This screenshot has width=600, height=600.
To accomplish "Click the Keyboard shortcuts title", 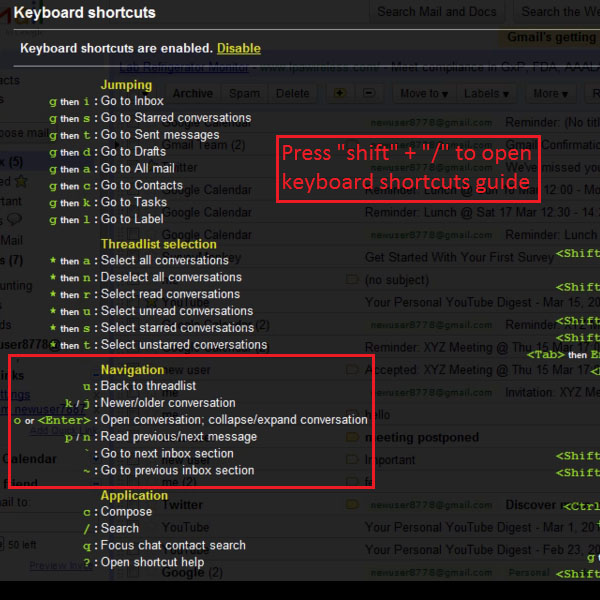I will [x=85, y=13].
